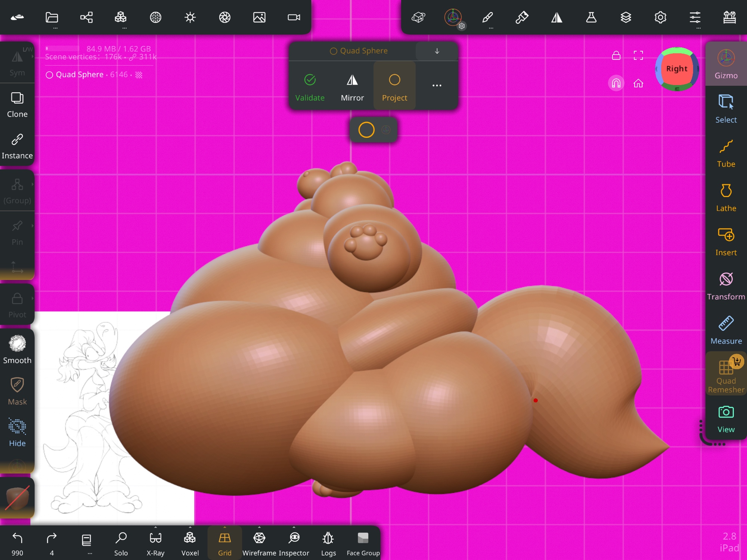Toggle Wireframe display
Screen dimensions: 747x560
click(x=259, y=543)
